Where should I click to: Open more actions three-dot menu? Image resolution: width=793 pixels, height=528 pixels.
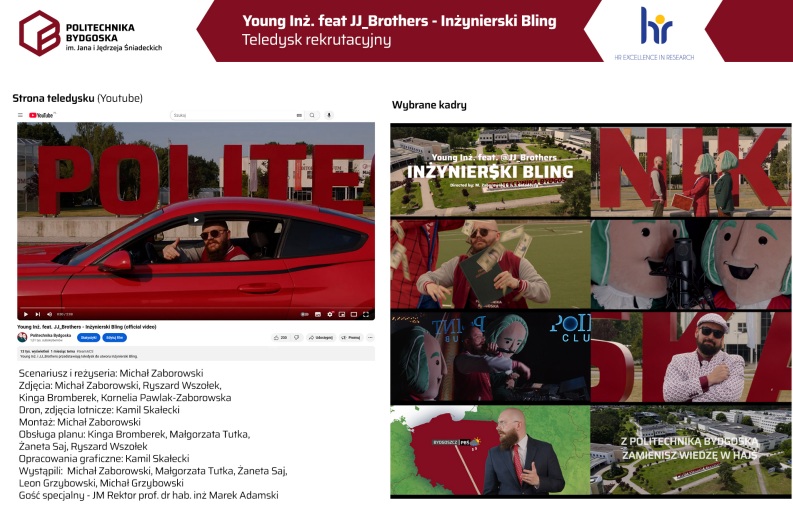tap(369, 338)
